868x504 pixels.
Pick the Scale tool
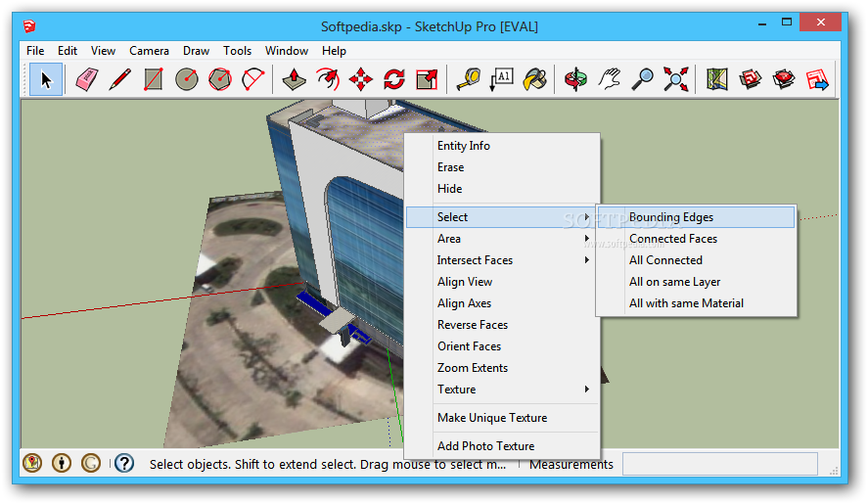coord(427,79)
